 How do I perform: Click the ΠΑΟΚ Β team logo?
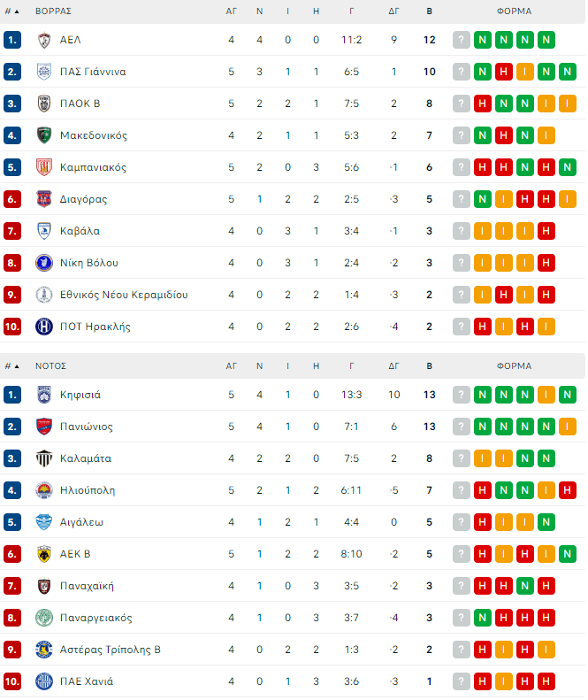pyautogui.click(x=44, y=104)
